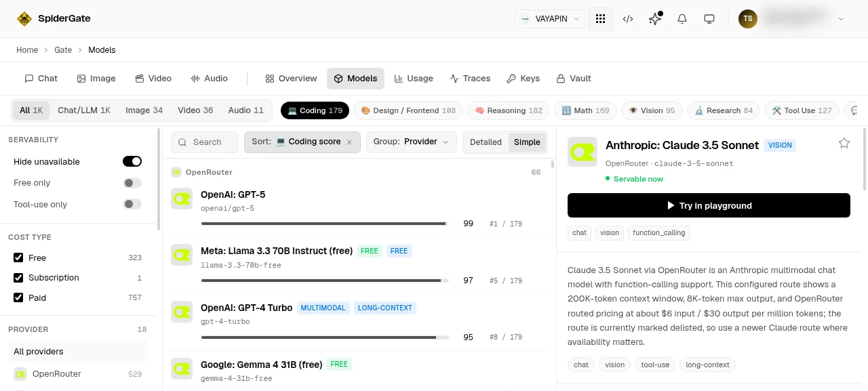868x391 pixels.
Task: Open the Keys tab
Action: [x=523, y=79]
